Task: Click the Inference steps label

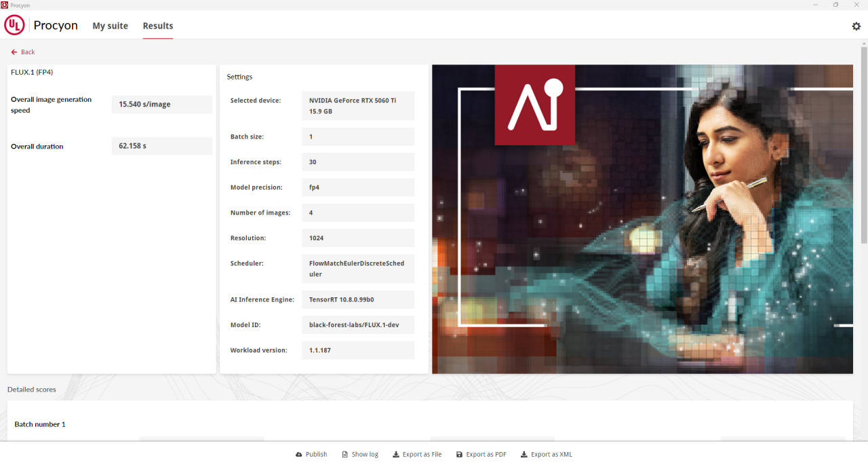Action: [x=256, y=162]
